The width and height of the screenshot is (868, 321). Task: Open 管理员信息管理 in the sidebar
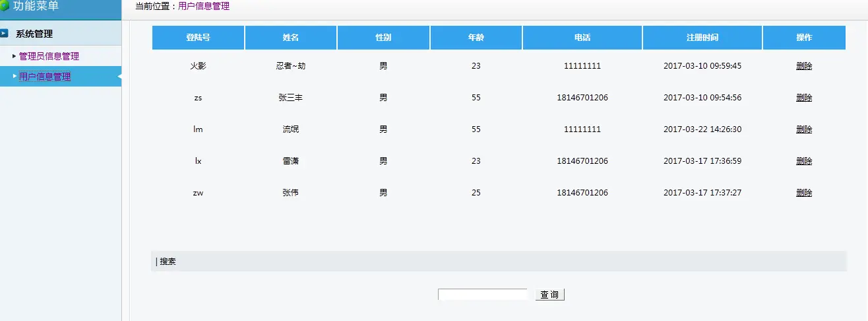pyautogui.click(x=49, y=56)
